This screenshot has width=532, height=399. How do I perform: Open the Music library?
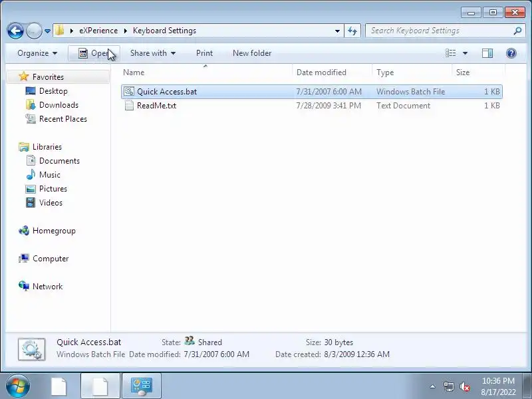coord(49,175)
